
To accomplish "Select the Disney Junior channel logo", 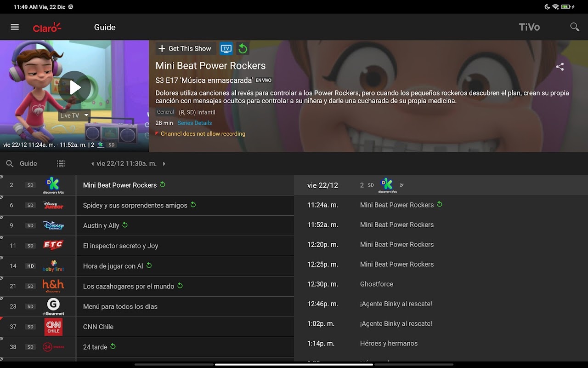I will click(53, 205).
